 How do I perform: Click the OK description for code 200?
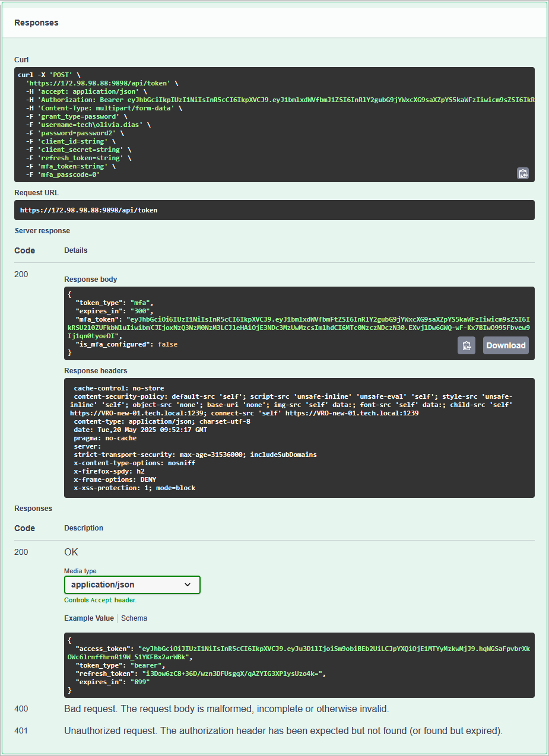(71, 552)
